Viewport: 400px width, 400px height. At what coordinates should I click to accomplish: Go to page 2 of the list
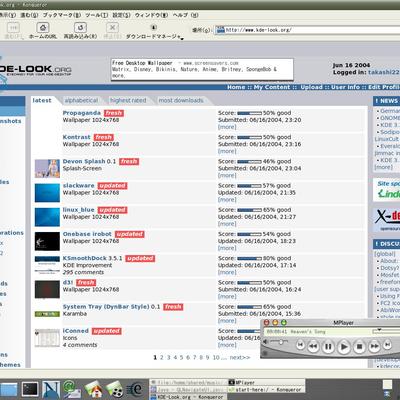point(162,357)
